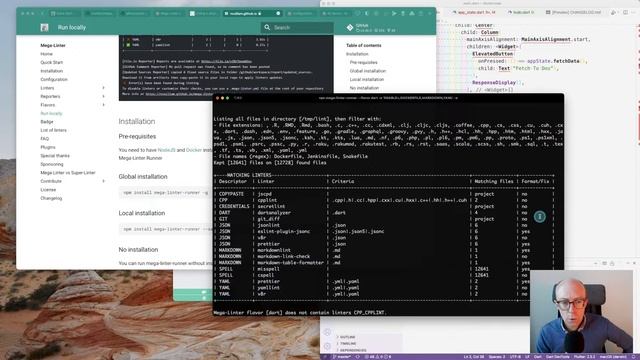Image resolution: width=640 pixels, height=360 pixels.
Task: Jump to No installation in table of contents
Action: coord(364,88)
